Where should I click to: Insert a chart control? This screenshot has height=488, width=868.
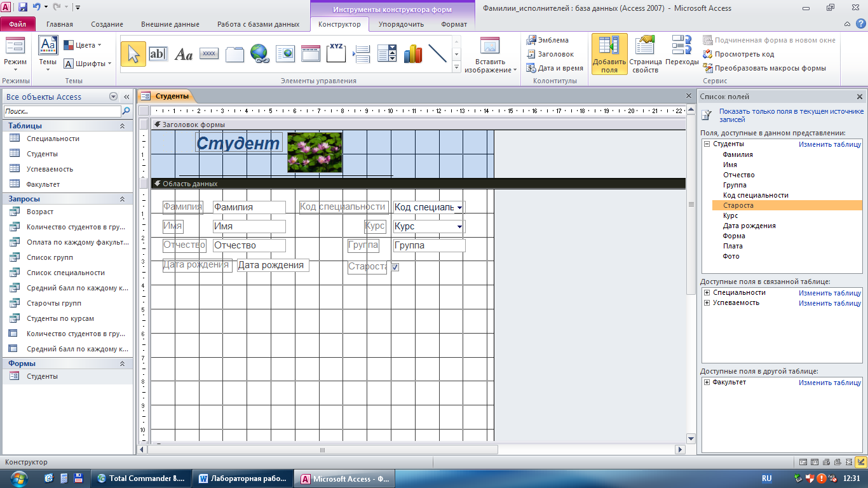[x=412, y=54]
